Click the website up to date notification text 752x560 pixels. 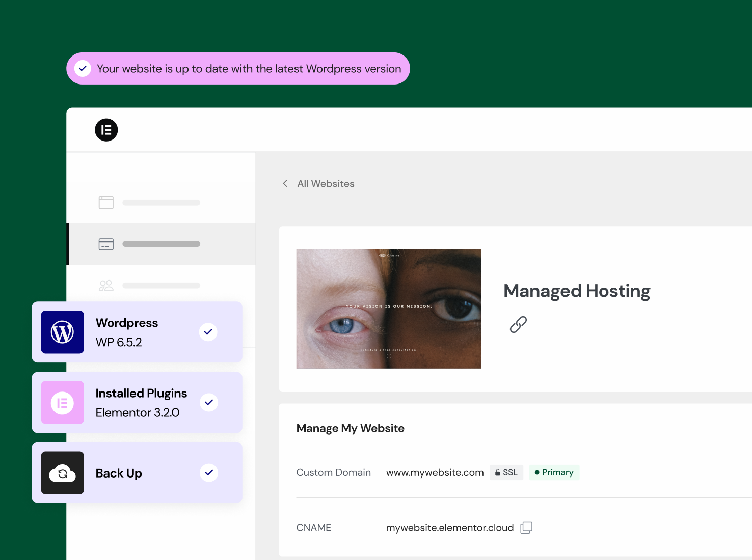click(x=249, y=69)
